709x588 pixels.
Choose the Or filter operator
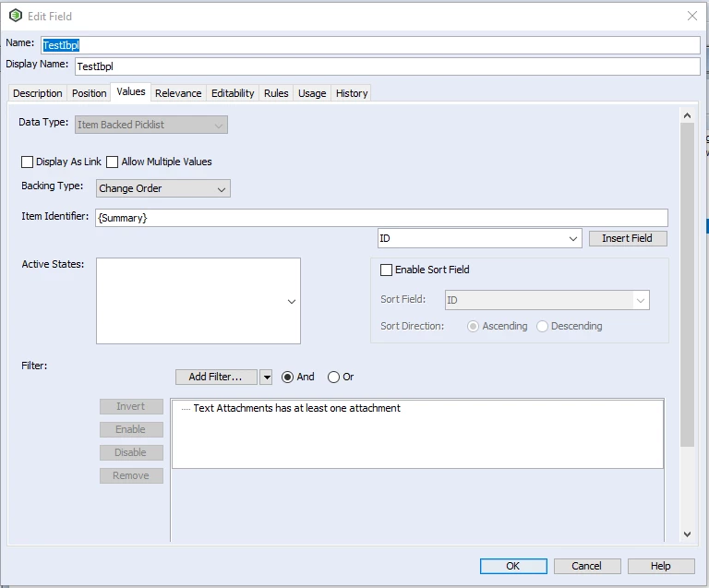(333, 377)
